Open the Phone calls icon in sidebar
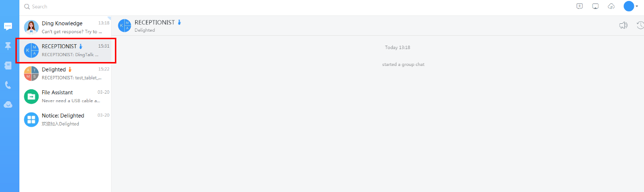The width and height of the screenshot is (644, 192). click(x=8, y=85)
